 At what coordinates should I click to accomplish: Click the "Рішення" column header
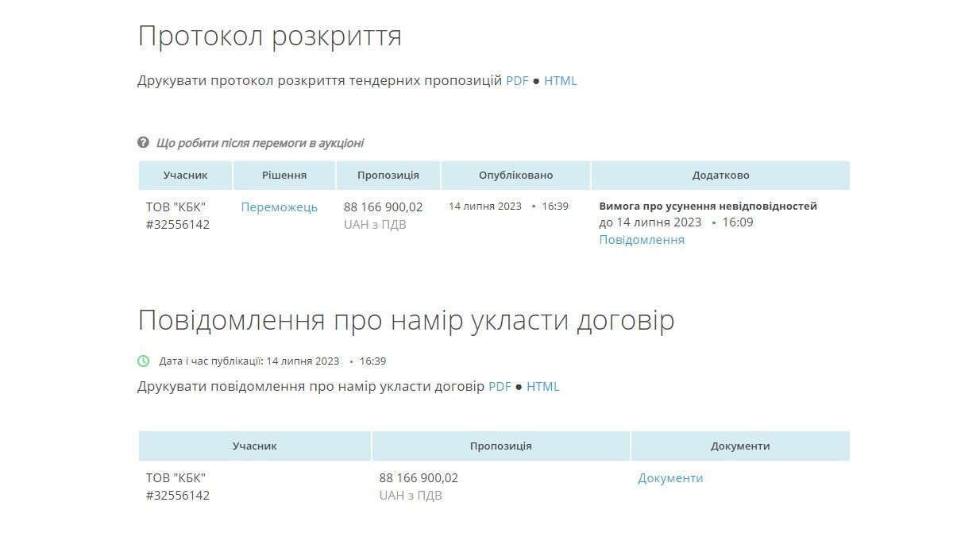click(x=284, y=175)
